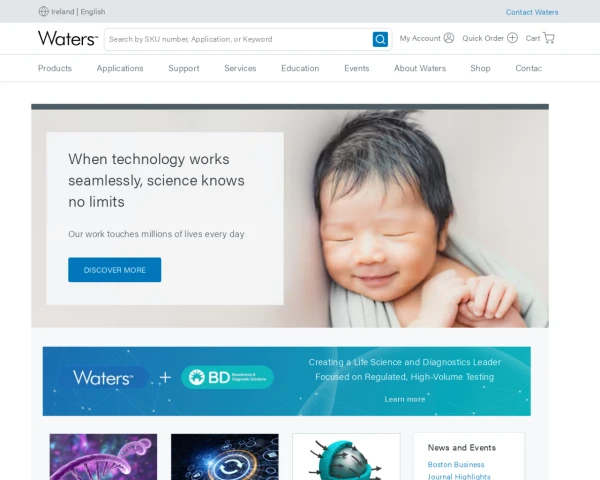Open the Boston Business Journal Highlights link
600x480 pixels.
459,470
